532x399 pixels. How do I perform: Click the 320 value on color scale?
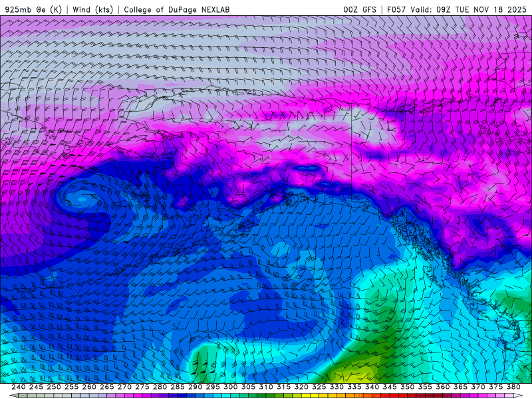(301, 387)
